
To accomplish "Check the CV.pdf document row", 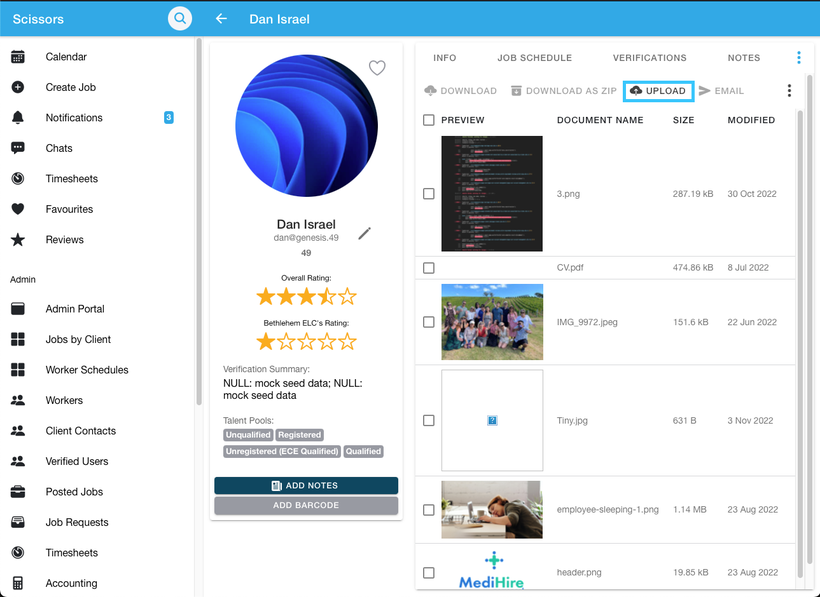I will pyautogui.click(x=429, y=268).
